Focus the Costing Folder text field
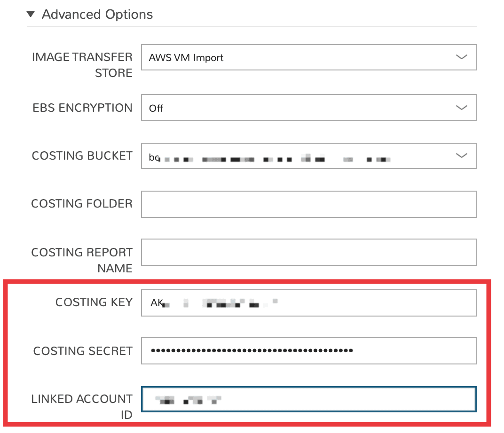The image size is (504, 433). [x=308, y=204]
